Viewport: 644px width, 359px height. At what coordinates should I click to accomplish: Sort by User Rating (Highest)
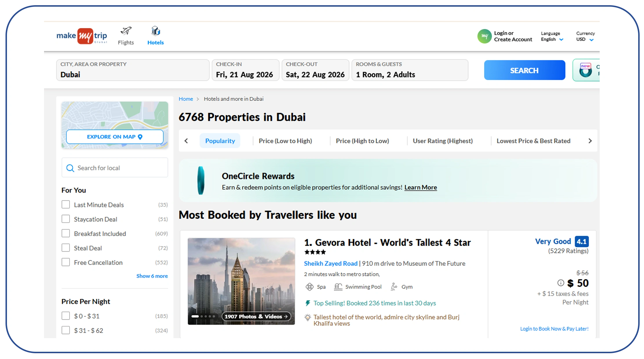(443, 141)
